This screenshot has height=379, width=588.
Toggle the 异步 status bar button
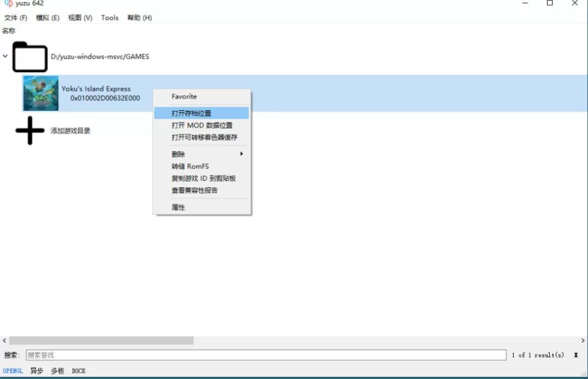click(x=37, y=371)
